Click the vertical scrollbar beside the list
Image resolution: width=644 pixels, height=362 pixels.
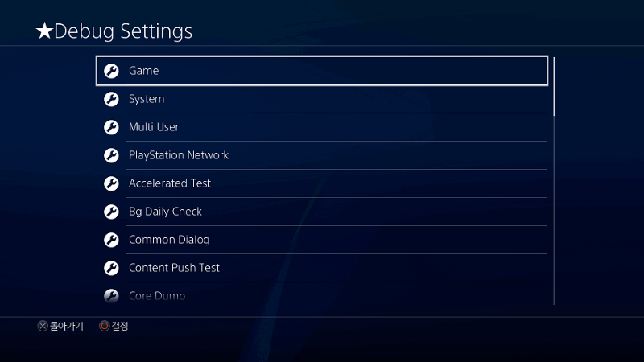pos(554,180)
